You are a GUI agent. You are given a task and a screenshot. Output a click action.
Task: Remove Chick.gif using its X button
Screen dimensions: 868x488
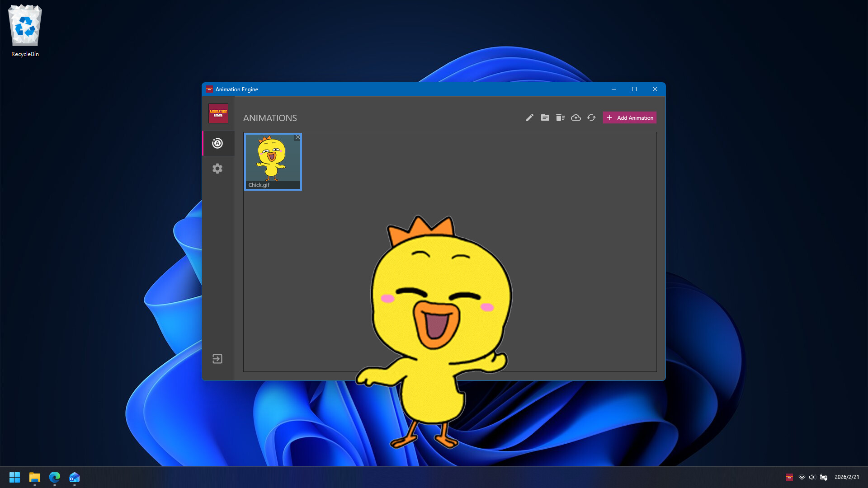click(x=297, y=137)
